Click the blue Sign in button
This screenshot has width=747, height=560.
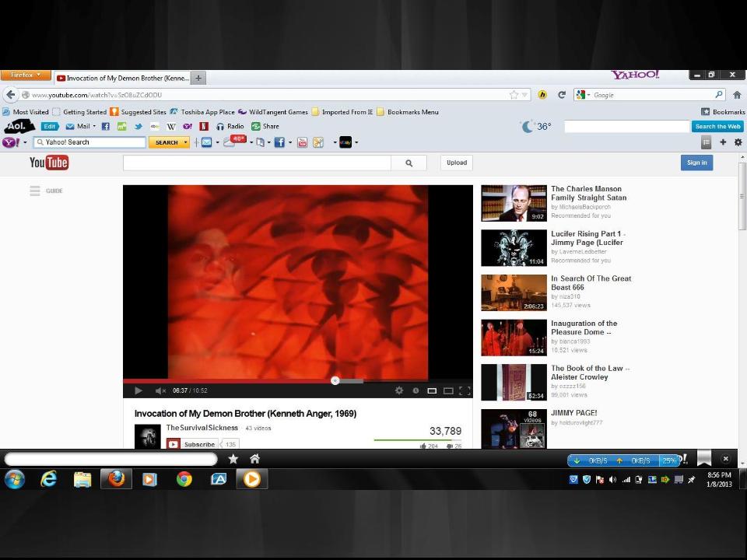(696, 163)
